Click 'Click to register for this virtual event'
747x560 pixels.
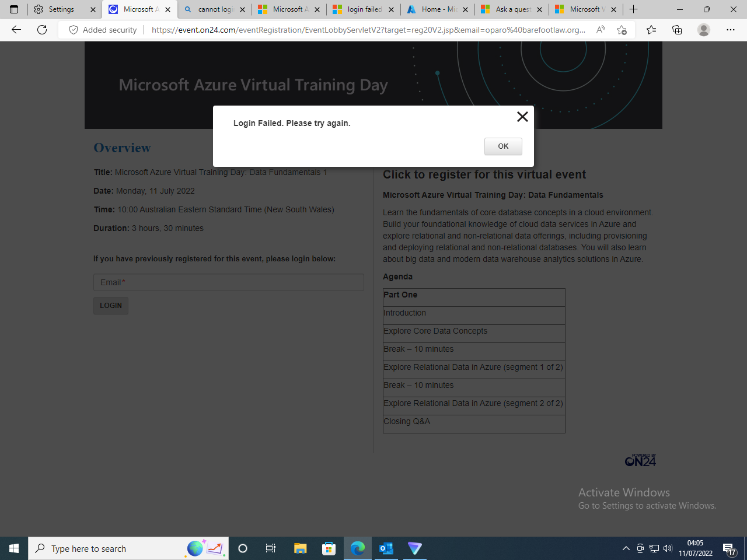[484, 174]
